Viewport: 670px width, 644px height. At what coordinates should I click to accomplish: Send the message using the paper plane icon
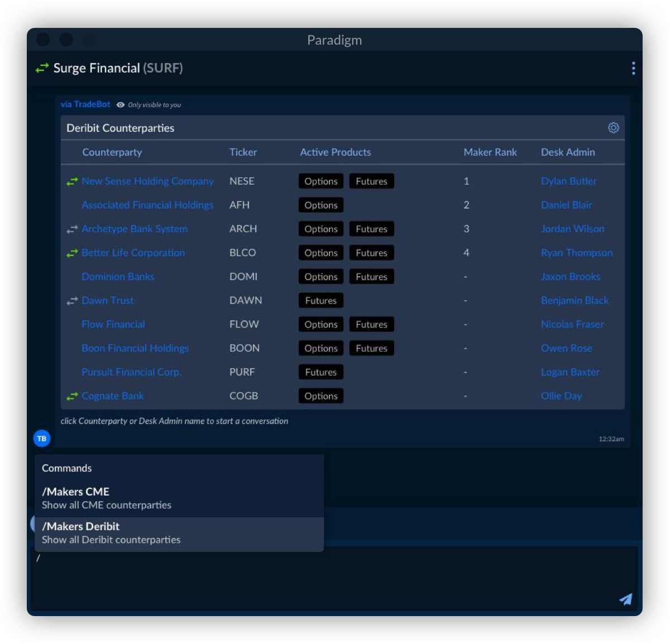pos(625,599)
